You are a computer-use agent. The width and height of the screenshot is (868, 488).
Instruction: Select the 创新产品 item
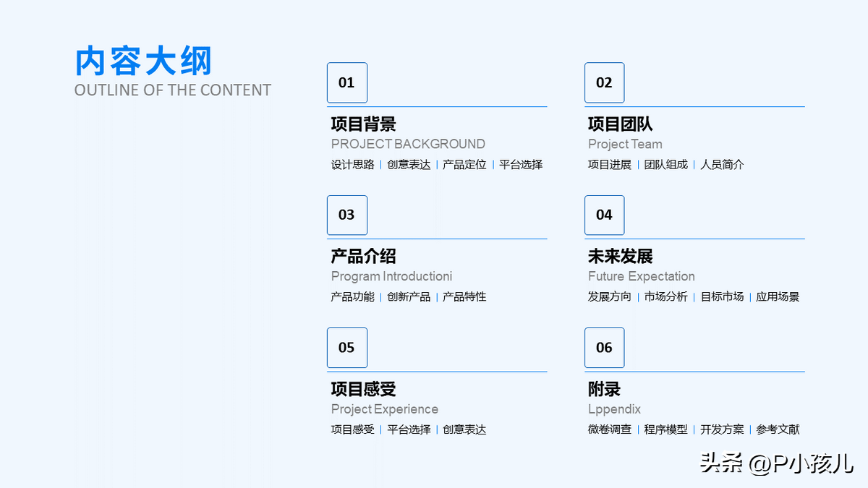point(409,296)
